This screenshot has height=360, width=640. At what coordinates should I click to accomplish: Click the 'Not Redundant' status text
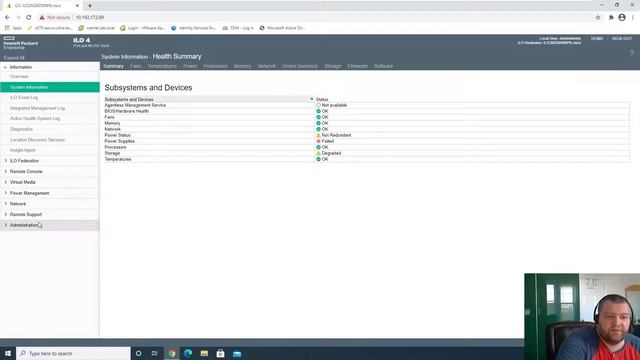point(336,135)
